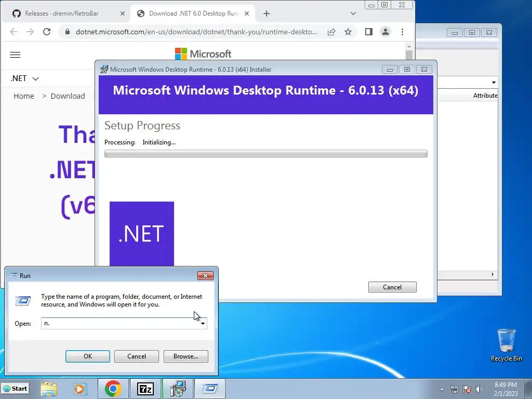This screenshot has height=399, width=532.
Task: Click the Attribute column header in background window
Action: point(485,96)
